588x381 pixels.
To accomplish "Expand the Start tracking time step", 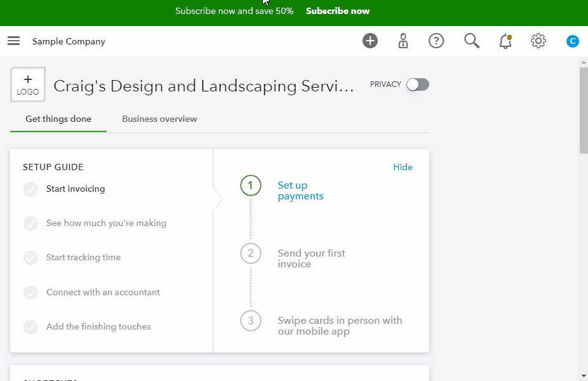I will click(83, 257).
